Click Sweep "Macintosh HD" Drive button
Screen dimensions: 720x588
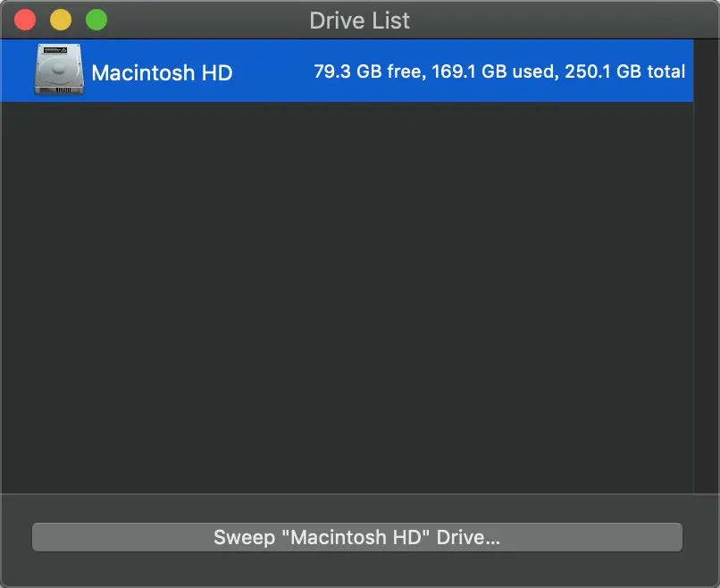(x=357, y=537)
